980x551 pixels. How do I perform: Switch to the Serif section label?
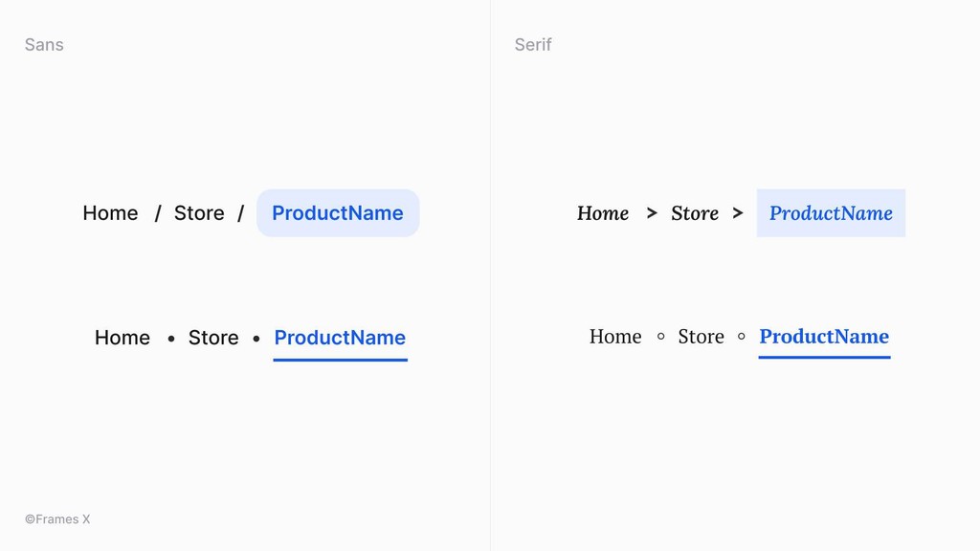(x=533, y=44)
